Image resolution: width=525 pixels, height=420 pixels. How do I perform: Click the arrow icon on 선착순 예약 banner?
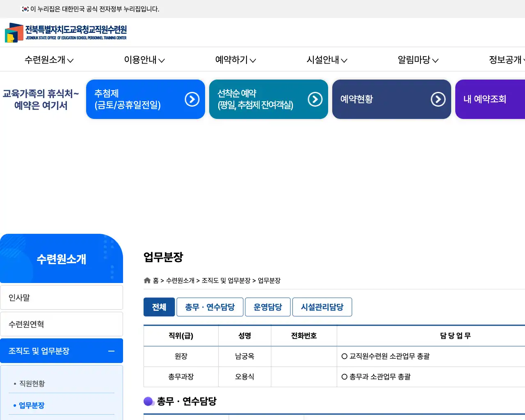(x=315, y=99)
